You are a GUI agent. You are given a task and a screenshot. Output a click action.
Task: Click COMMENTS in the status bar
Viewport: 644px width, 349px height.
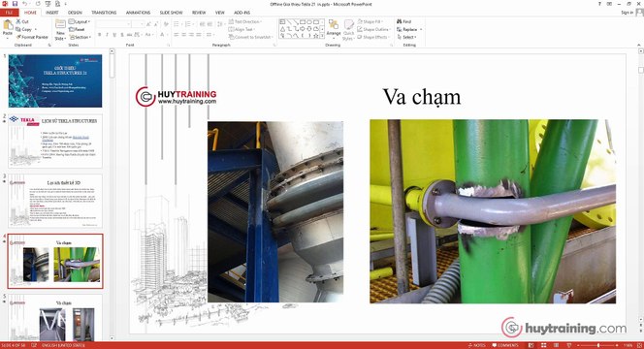click(505, 345)
